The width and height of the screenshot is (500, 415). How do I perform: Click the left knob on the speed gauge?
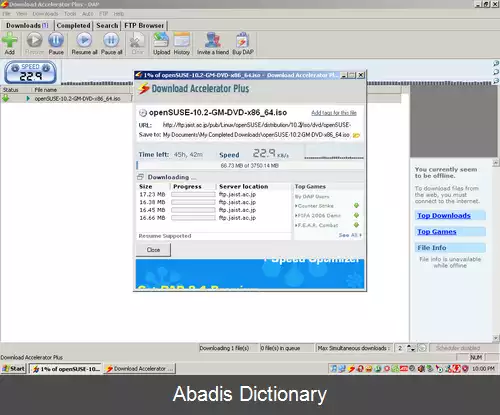[15, 68]
